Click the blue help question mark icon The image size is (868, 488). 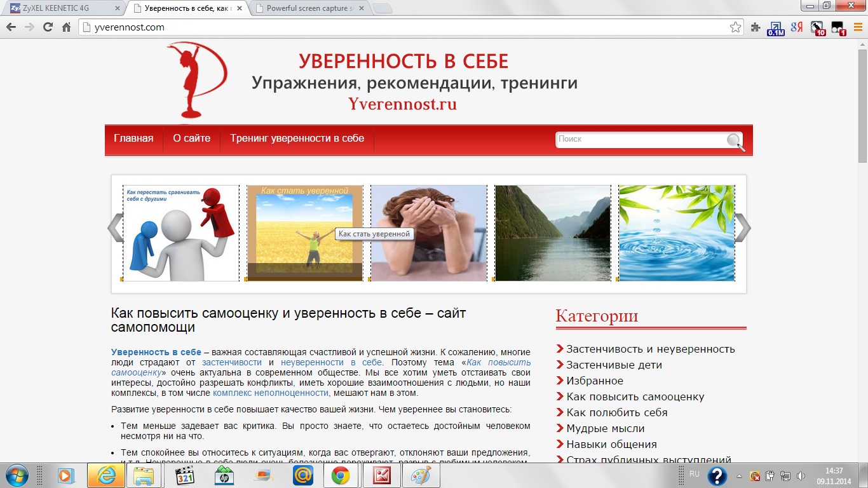(717, 476)
